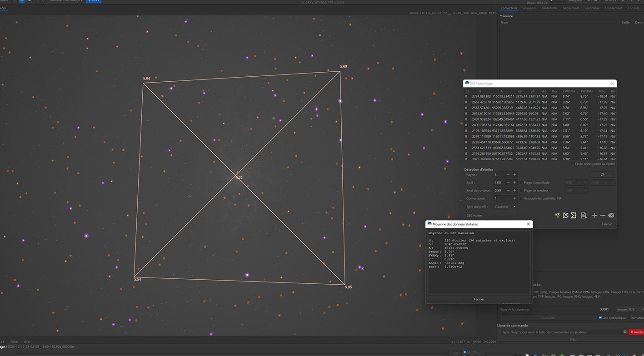The width and height of the screenshot is (644, 356).
Task: Open the Scripts dropdown menu
Action: pyautogui.click(x=94, y=1)
